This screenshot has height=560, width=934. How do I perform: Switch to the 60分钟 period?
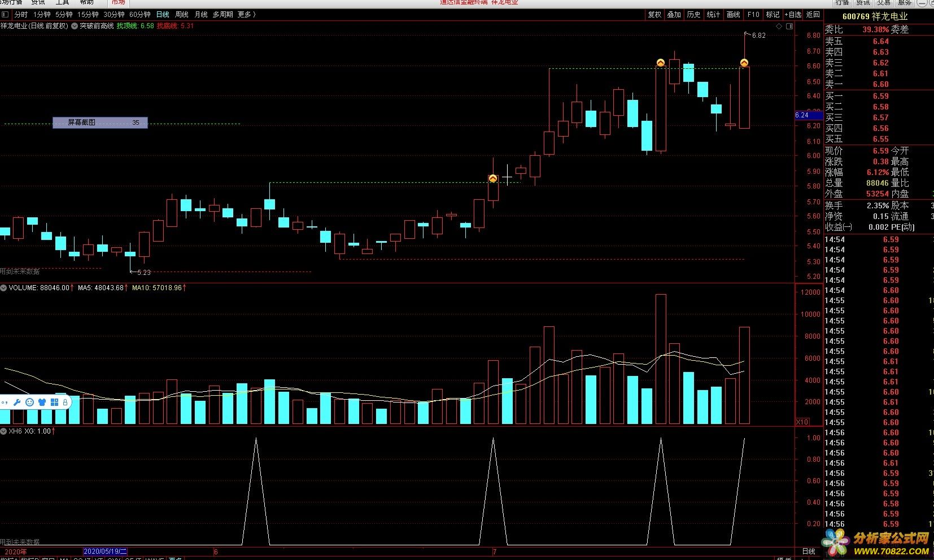pyautogui.click(x=140, y=15)
